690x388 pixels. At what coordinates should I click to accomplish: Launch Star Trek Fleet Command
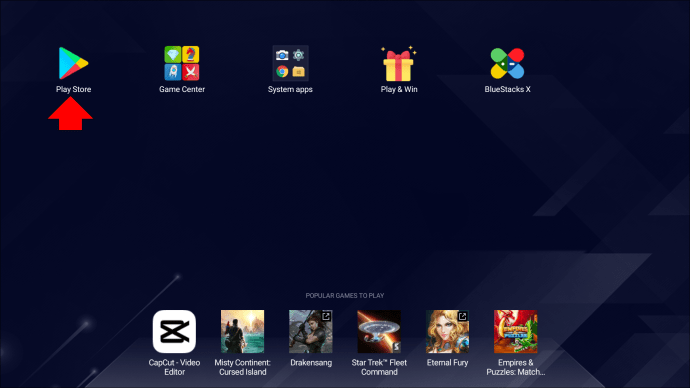(379, 331)
